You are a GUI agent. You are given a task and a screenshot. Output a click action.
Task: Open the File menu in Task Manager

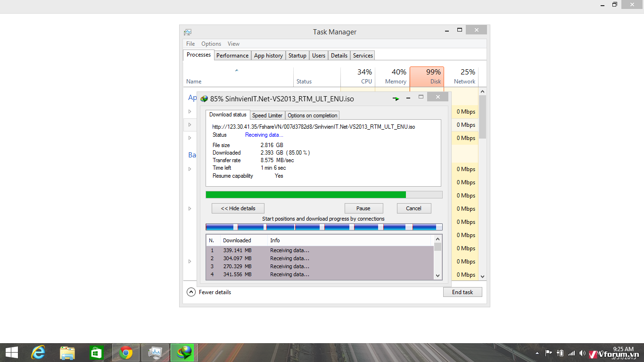pos(190,44)
